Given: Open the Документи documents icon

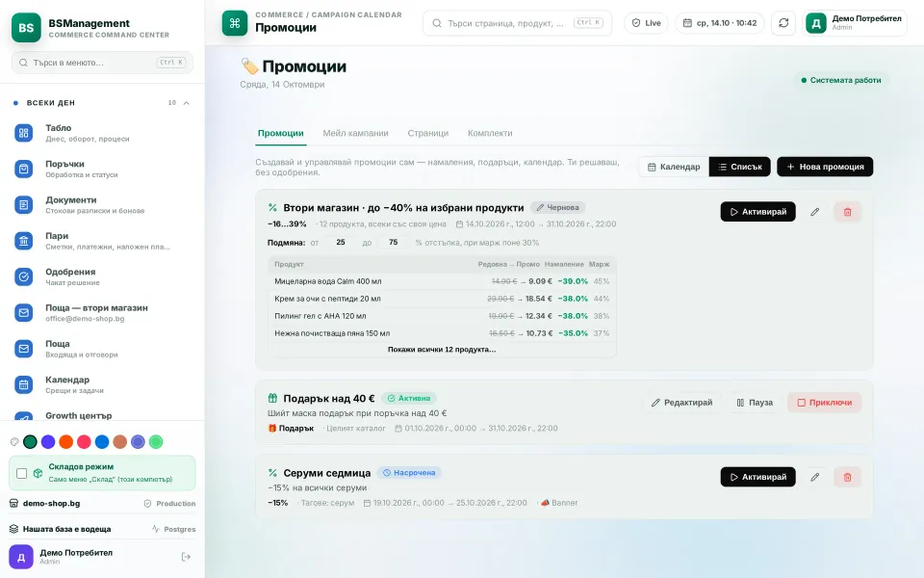Looking at the screenshot, I should point(23,205).
